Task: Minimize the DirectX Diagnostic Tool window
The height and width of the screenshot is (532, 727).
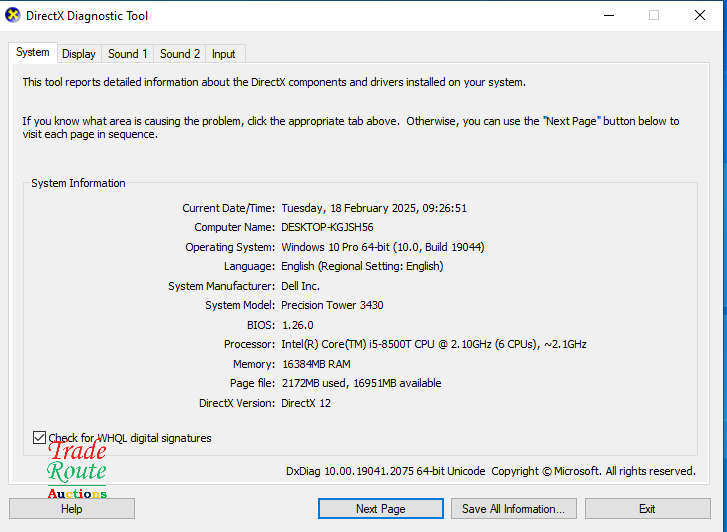Action: tap(609, 15)
